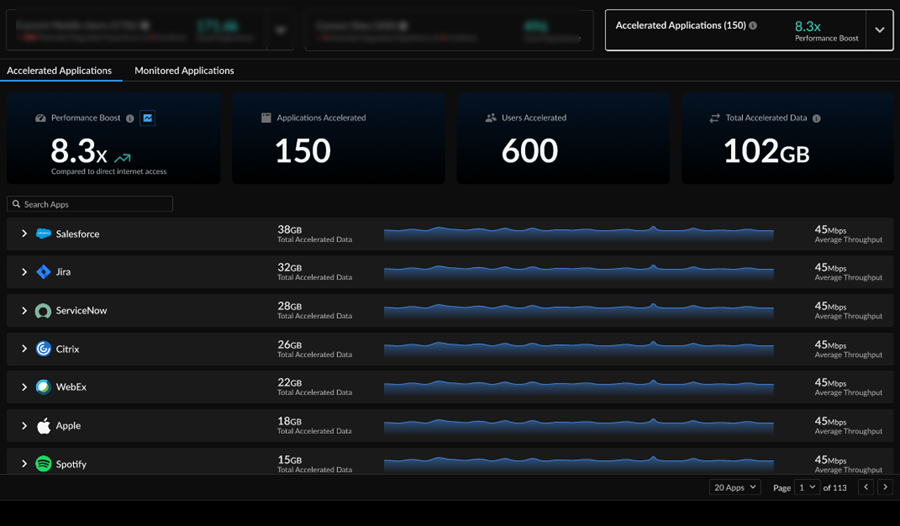The height and width of the screenshot is (526, 900).
Task: Expand the Apple row
Action: point(24,426)
